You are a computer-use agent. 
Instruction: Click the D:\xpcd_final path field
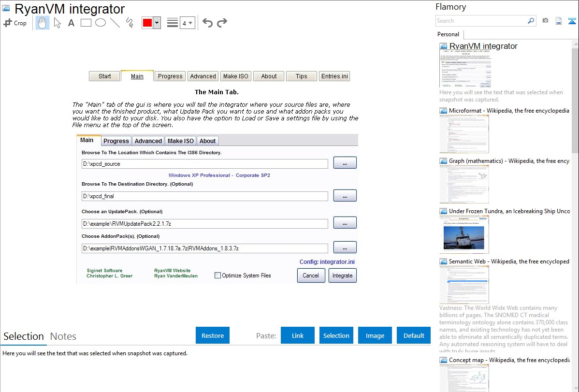[204, 196]
